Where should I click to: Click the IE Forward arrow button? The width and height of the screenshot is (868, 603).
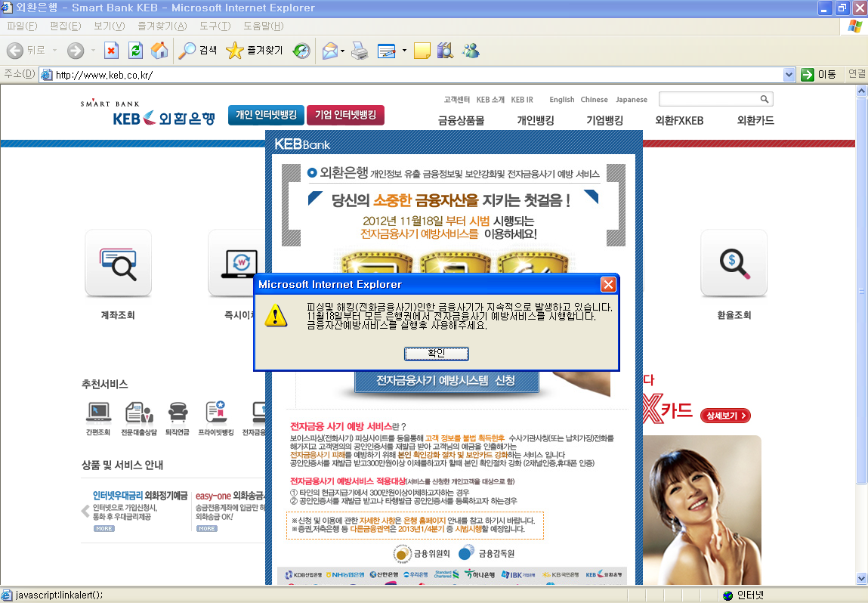[76, 51]
